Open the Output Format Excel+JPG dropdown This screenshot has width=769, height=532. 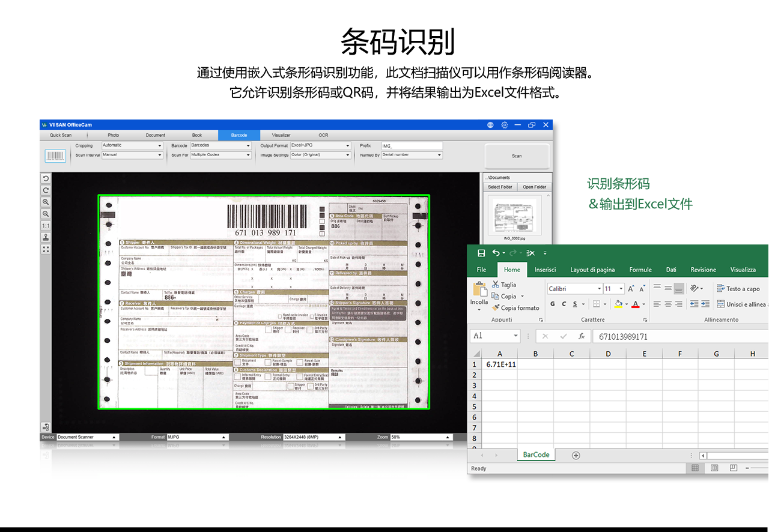320,146
